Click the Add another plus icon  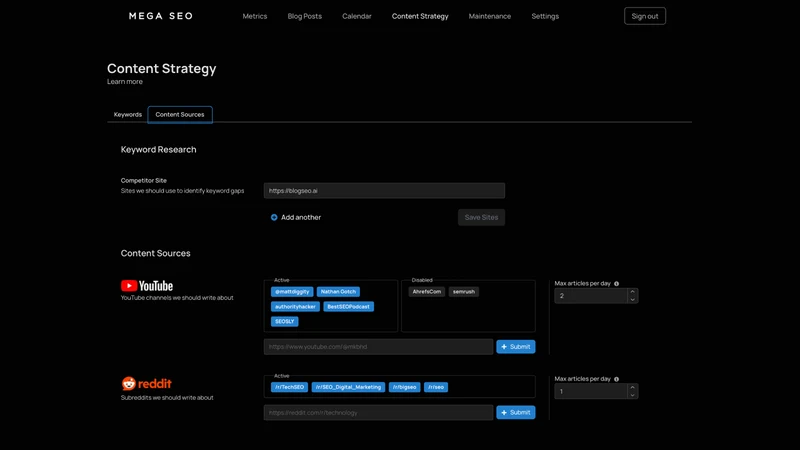[x=274, y=217]
